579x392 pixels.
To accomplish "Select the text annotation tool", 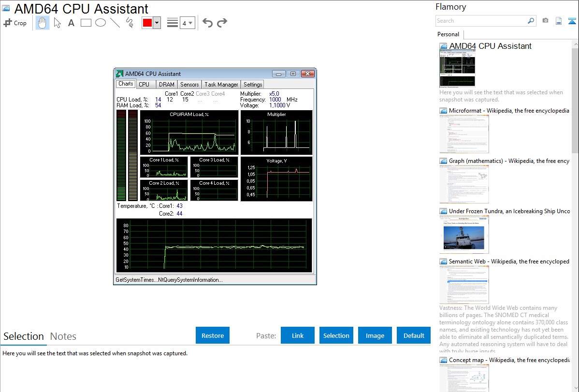I will click(x=71, y=23).
